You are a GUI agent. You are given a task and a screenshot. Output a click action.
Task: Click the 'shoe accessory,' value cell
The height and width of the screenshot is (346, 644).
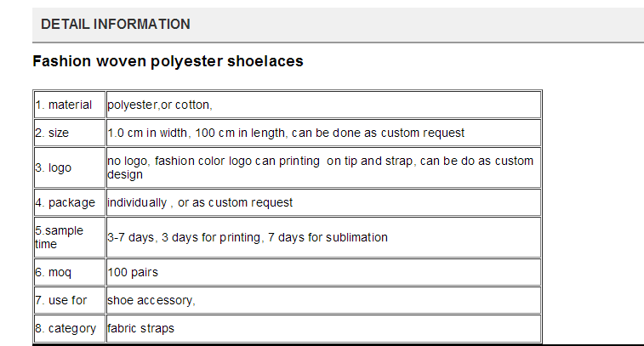(323, 300)
